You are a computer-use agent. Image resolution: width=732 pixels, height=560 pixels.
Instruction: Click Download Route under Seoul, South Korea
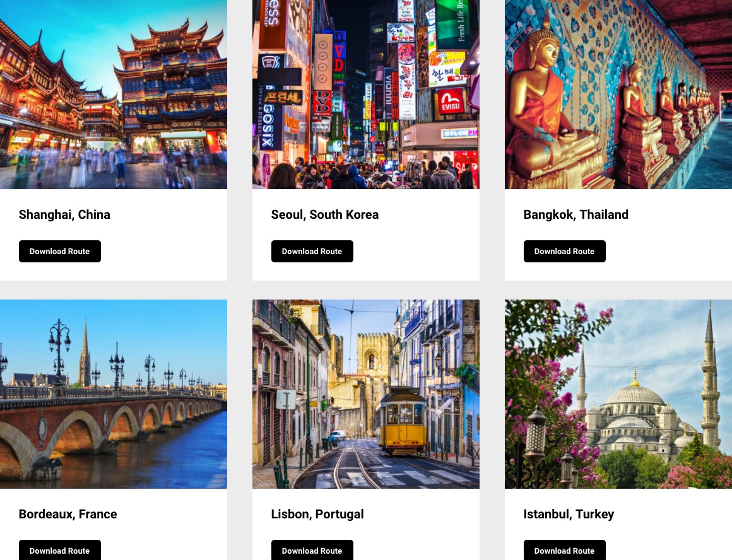coord(312,251)
